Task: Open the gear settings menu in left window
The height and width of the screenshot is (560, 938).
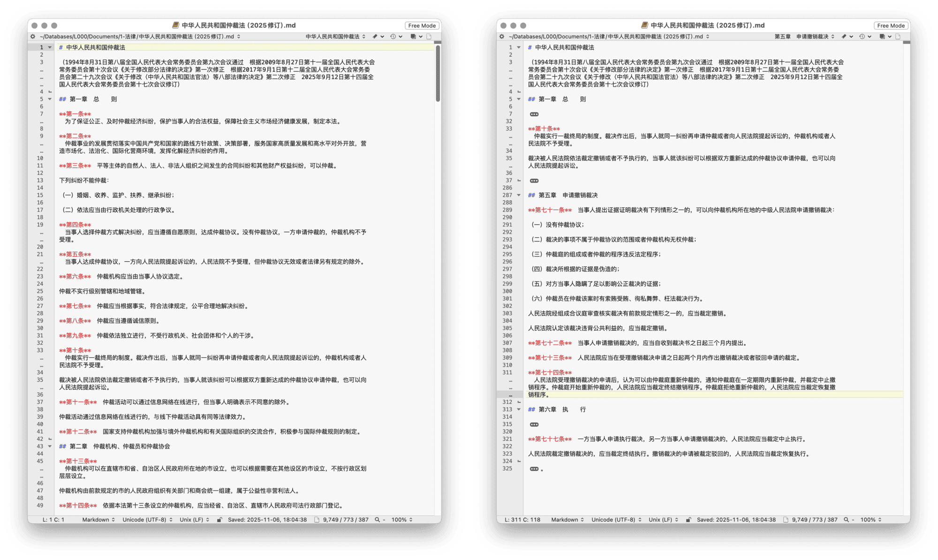Action: pos(33,37)
